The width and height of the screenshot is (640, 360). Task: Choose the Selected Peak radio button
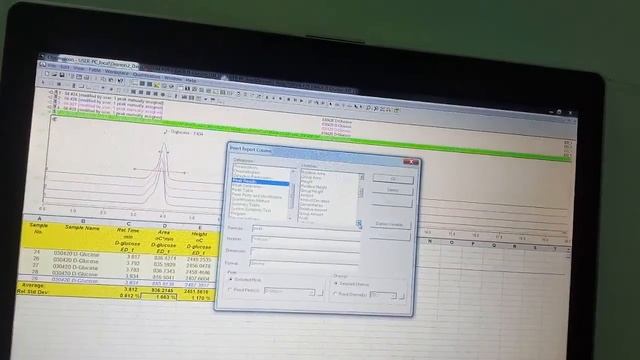coord(231,280)
